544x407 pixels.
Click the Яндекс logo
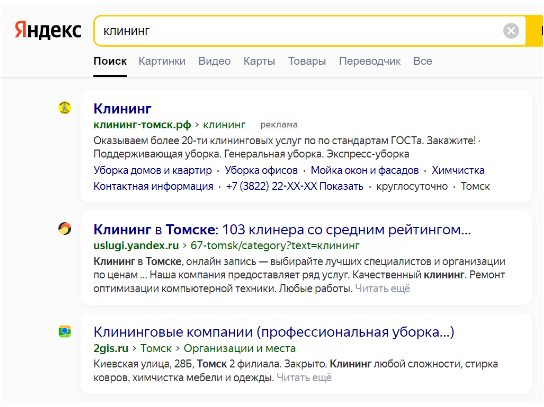pos(48,30)
